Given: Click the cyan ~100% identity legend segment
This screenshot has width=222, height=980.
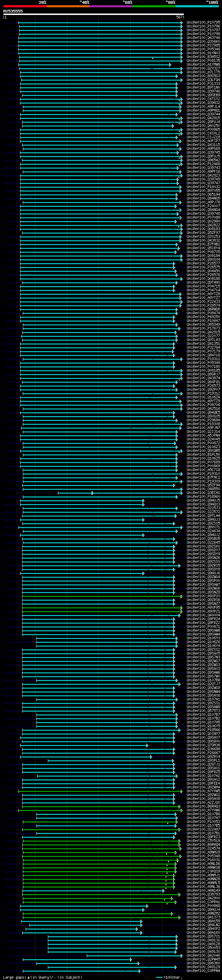Looking at the screenshot, I should (197, 7).
